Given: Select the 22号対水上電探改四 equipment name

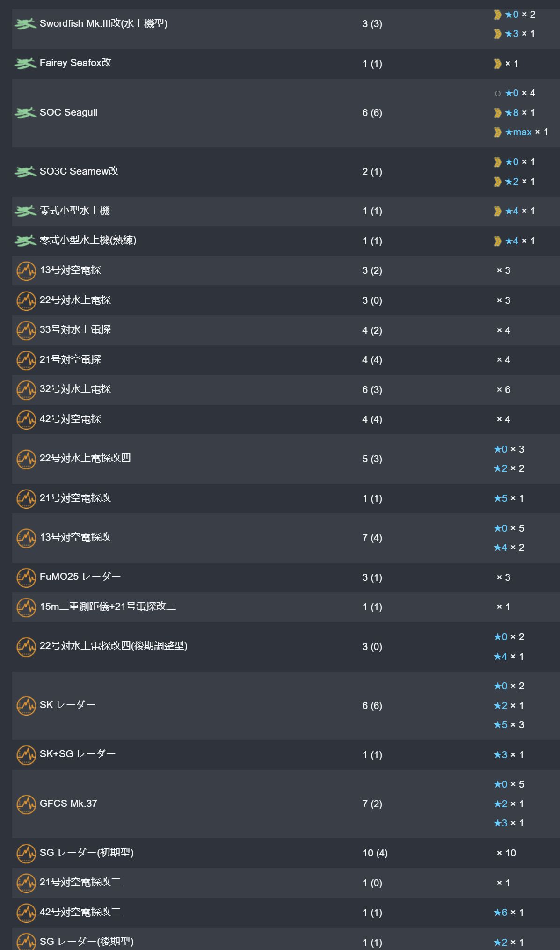Looking at the screenshot, I should tap(85, 458).
